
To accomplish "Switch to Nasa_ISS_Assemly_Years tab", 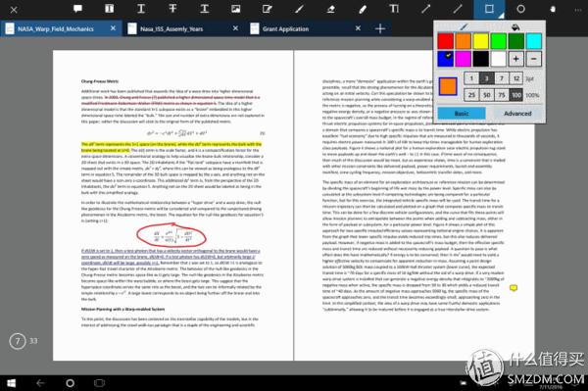I will (171, 28).
